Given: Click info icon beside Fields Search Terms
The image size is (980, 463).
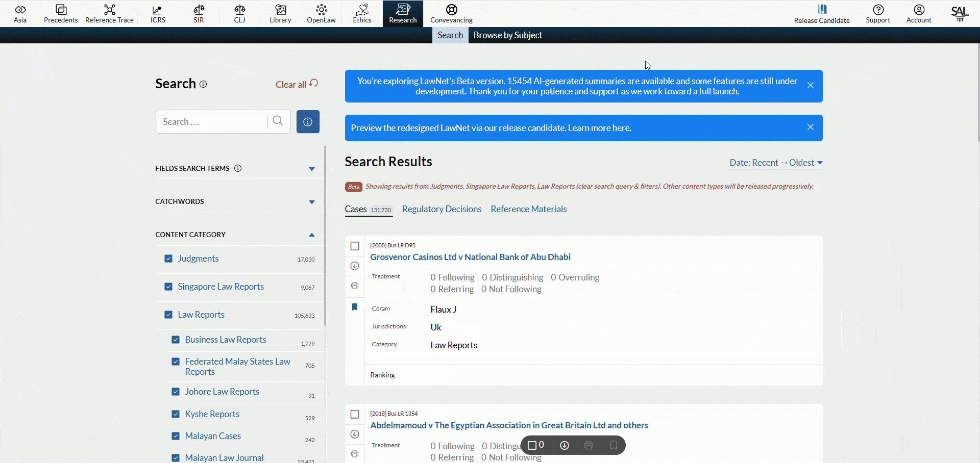Looking at the screenshot, I should click(x=238, y=168).
